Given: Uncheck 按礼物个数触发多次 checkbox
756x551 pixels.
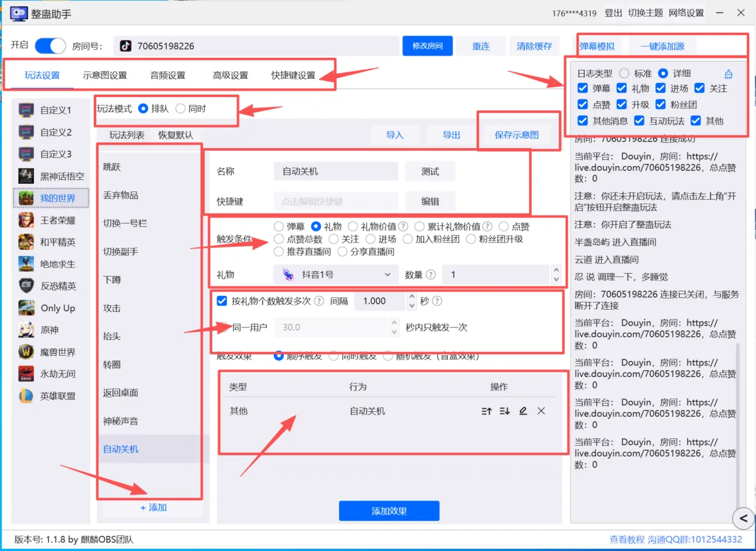Looking at the screenshot, I should 221,301.
